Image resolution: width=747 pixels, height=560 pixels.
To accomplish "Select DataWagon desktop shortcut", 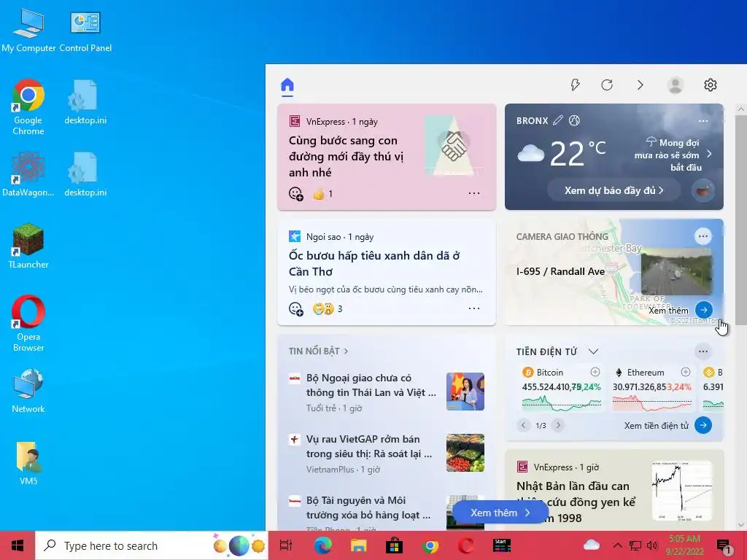I will pos(28,174).
